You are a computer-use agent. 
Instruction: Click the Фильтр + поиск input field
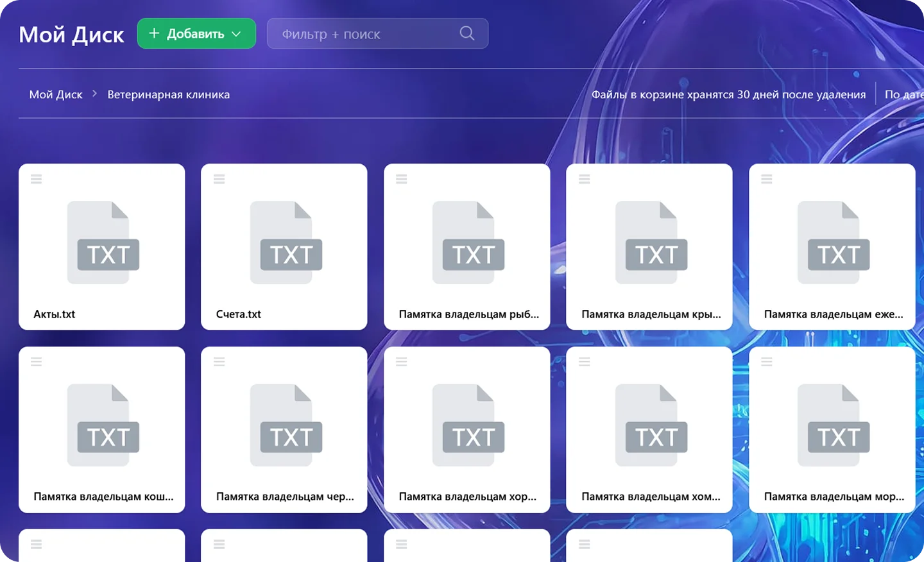pos(377,33)
